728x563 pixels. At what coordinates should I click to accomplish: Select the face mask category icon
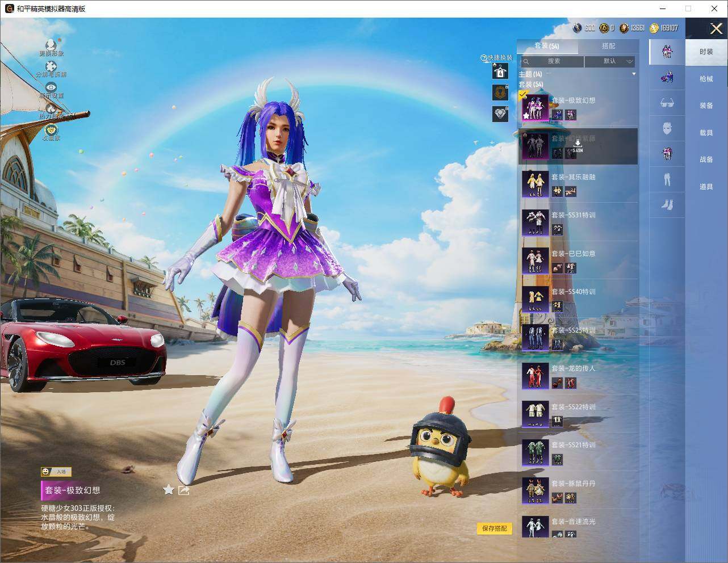667,128
